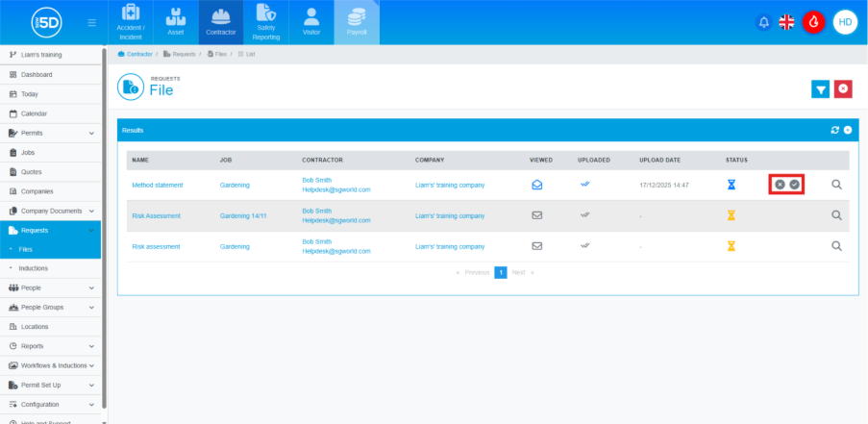Open the filter funnel button

tap(820, 88)
